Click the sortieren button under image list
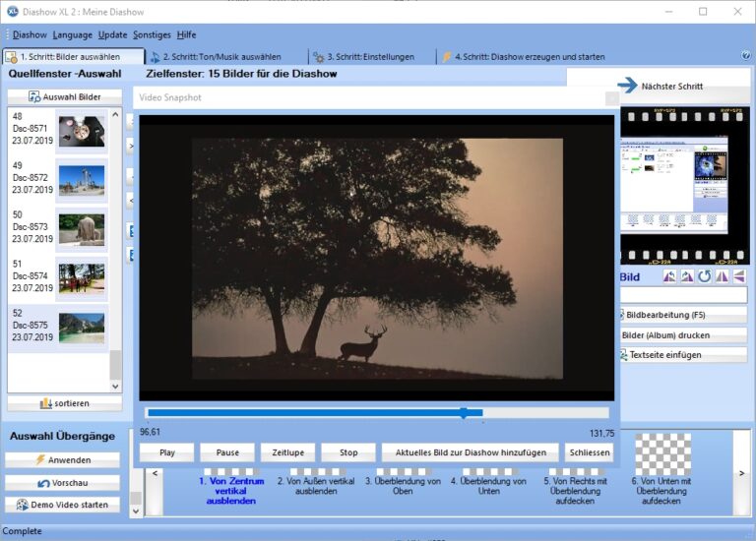 tap(65, 403)
